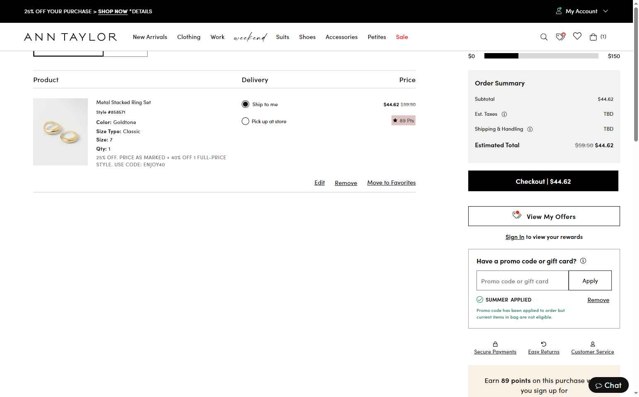Viewport: 639px width, 397px height.
Task: Click the DETAILS banner link
Action: click(x=141, y=11)
